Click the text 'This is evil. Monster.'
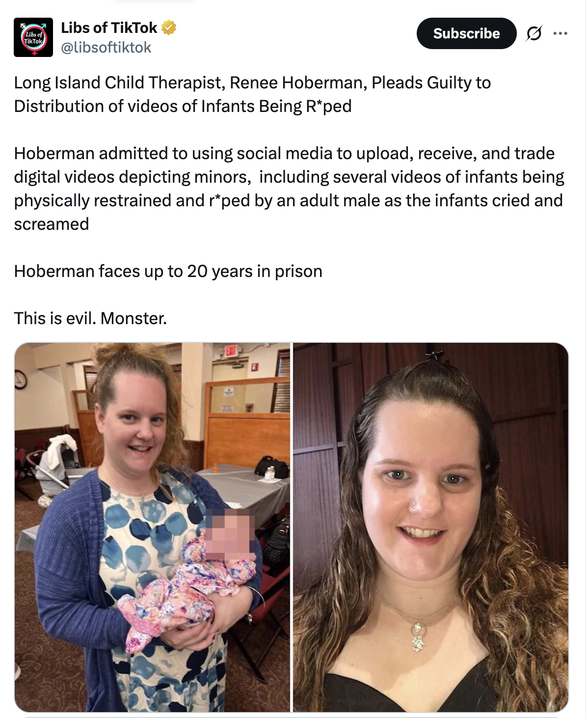The height and width of the screenshot is (718, 588). [x=90, y=318]
